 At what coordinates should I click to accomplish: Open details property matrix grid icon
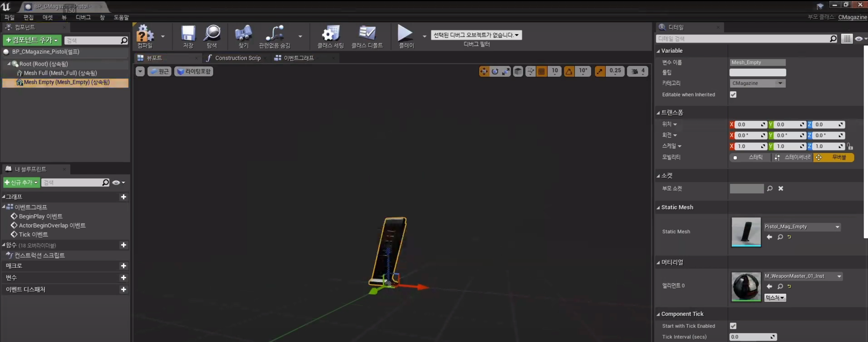click(x=847, y=39)
